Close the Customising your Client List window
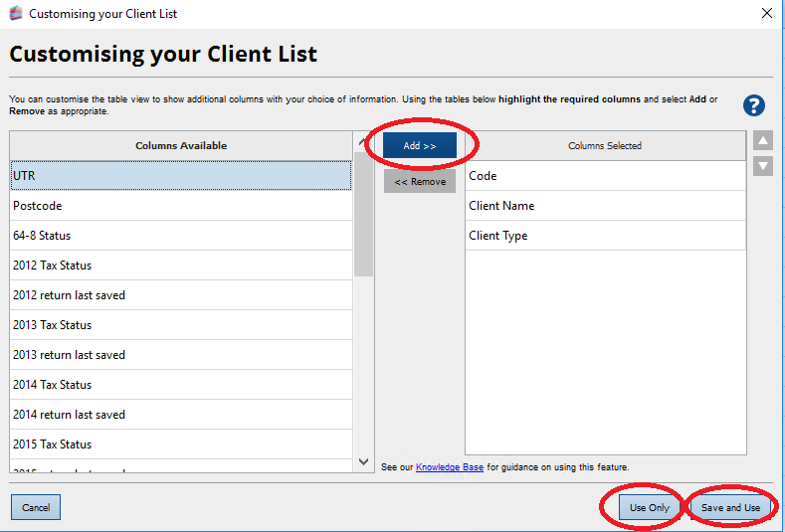785x532 pixels. [x=766, y=14]
